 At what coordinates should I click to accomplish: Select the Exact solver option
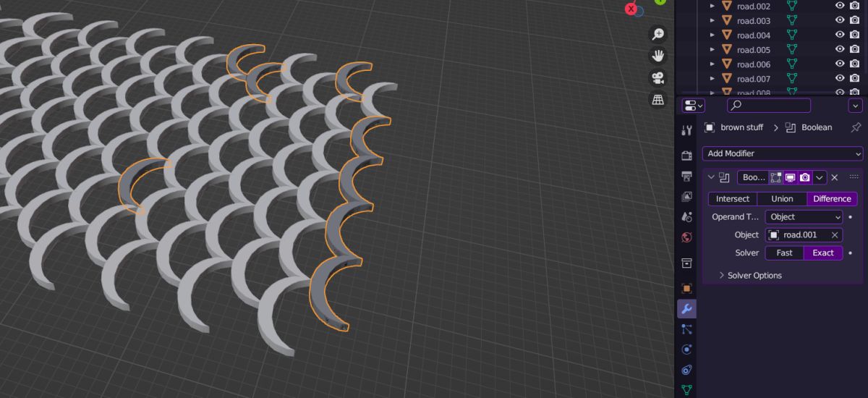823,253
